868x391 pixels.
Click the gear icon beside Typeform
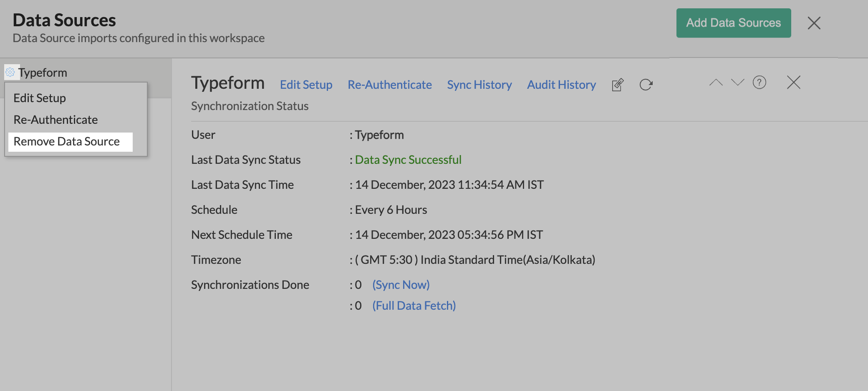(10, 72)
